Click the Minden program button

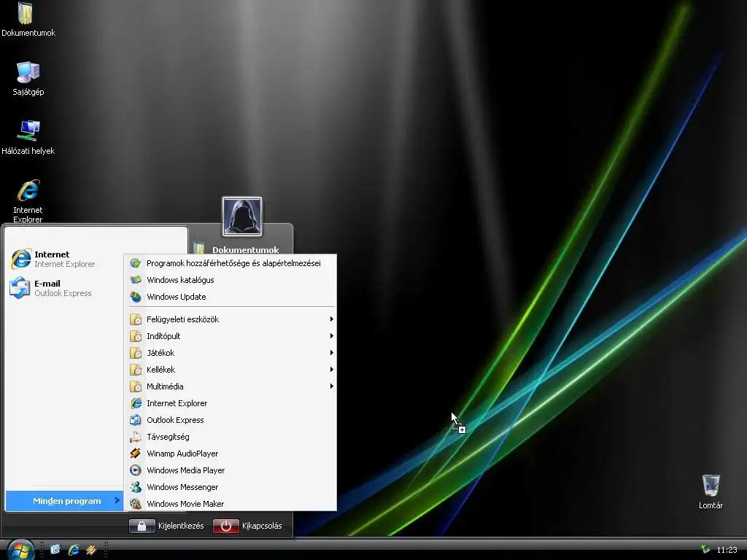tap(64, 501)
